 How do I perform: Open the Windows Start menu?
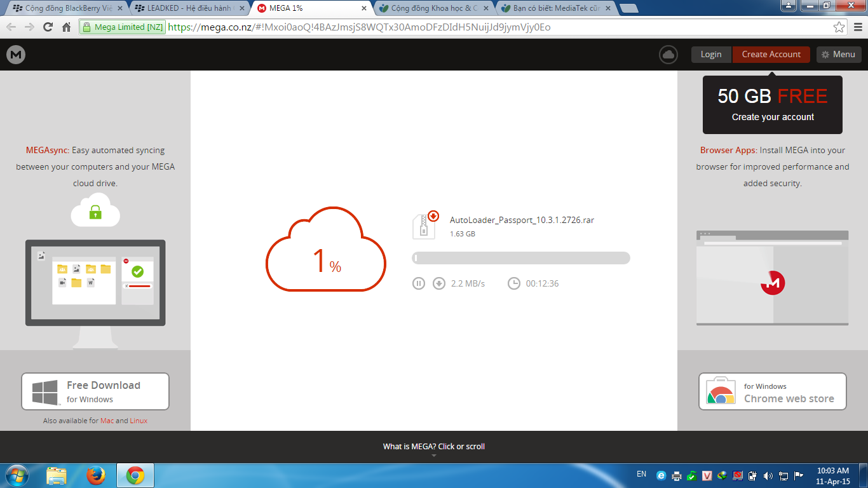pos(17,475)
